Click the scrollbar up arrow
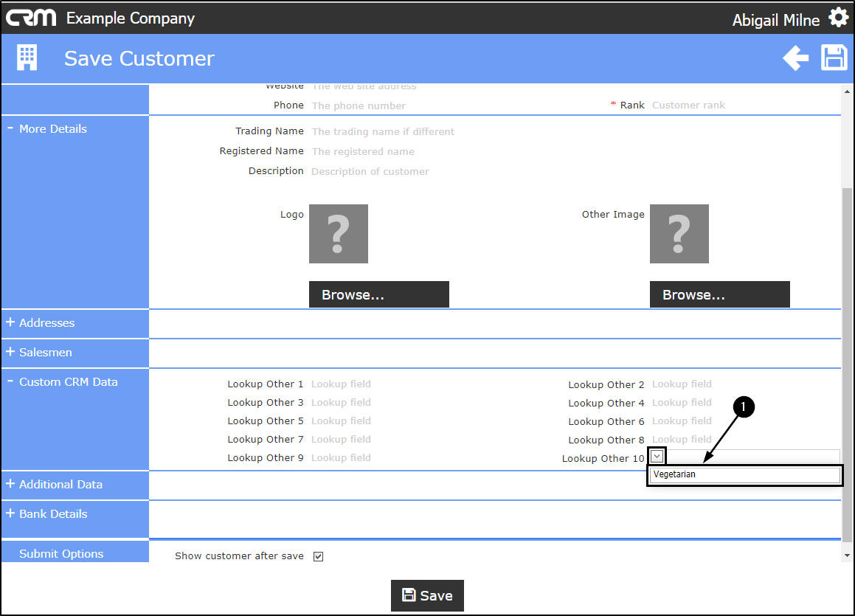The image size is (855, 616). tap(847, 91)
